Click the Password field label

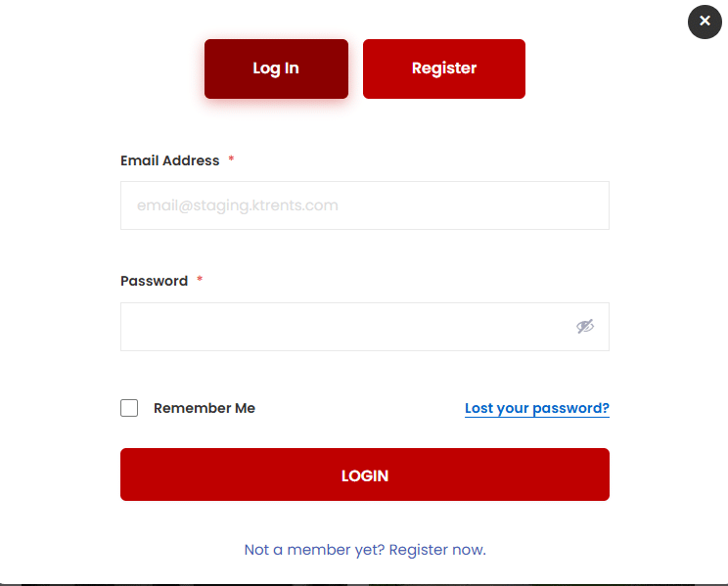(x=154, y=281)
